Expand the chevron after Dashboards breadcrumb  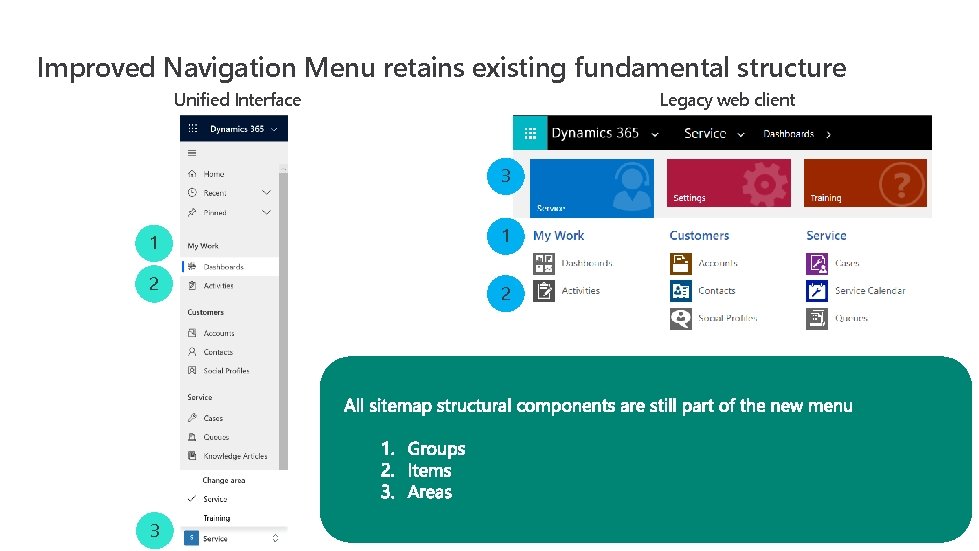[x=829, y=134]
